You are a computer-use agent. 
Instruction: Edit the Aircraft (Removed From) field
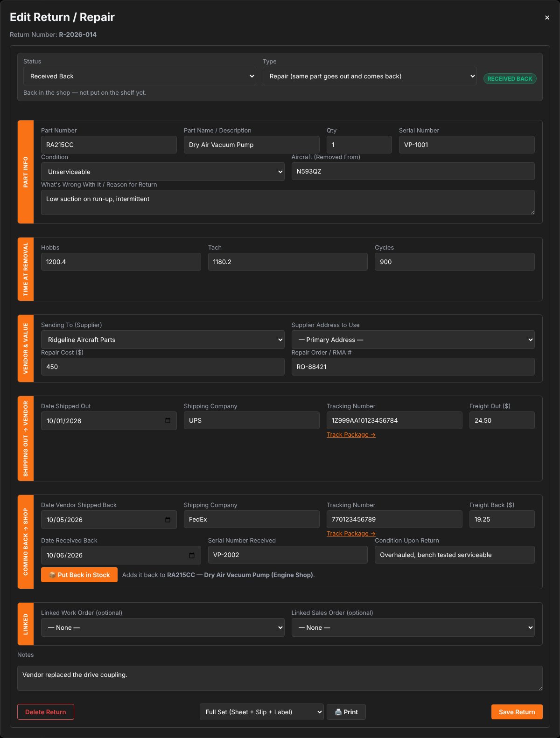coord(413,171)
